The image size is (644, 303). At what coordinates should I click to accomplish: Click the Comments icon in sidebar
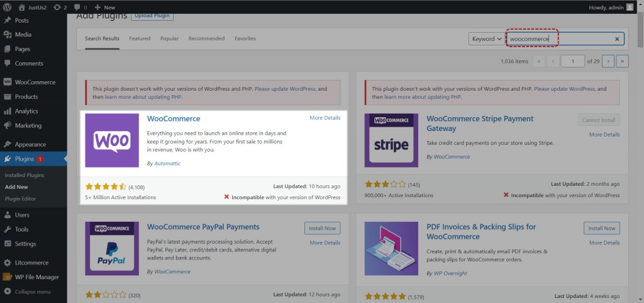[8, 64]
